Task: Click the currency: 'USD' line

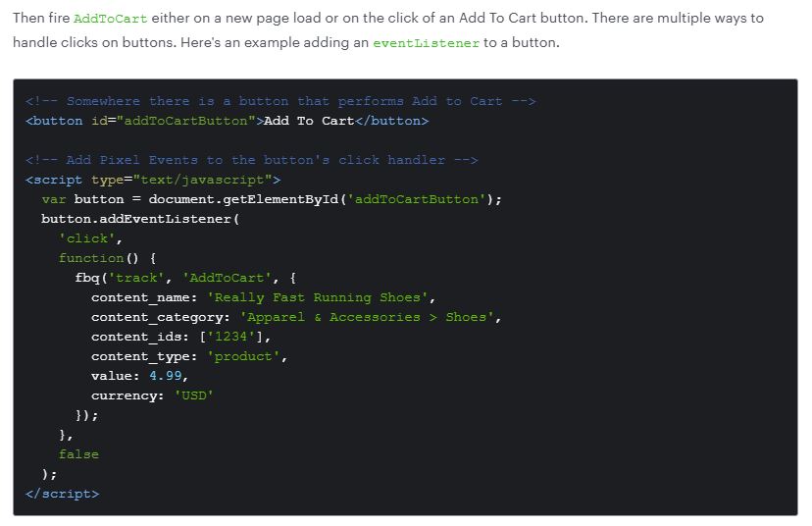Action: [x=152, y=395]
